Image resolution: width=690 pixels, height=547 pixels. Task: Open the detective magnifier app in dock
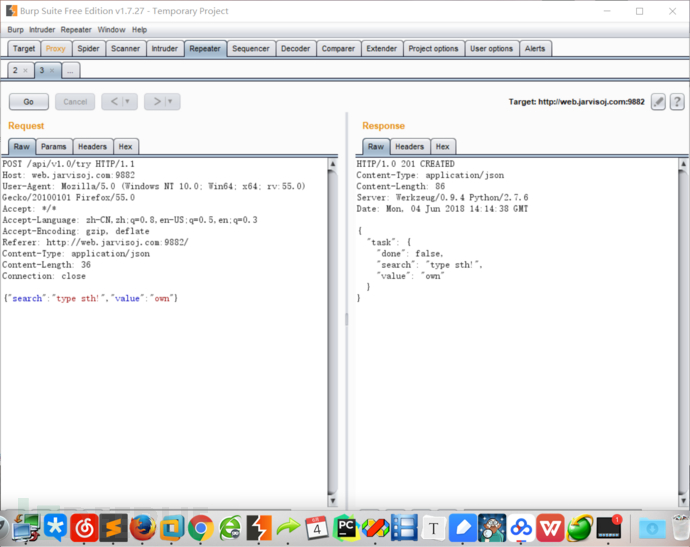pos(492,527)
